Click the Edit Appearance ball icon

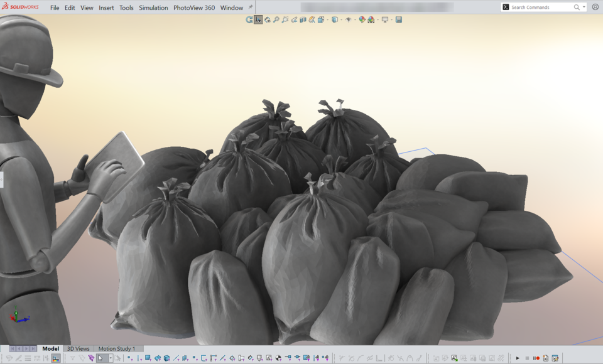click(x=362, y=19)
